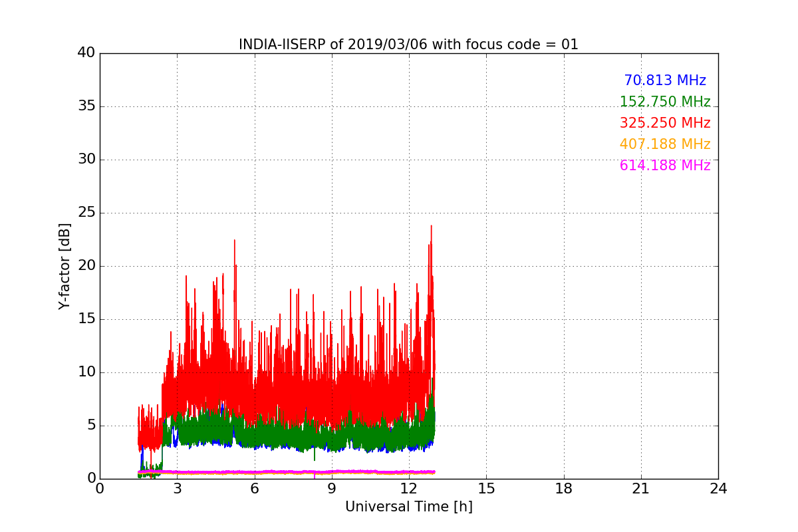Screen dimensions: 798x532
Task: Click the x-axis tick label 12
Action: click(x=409, y=489)
